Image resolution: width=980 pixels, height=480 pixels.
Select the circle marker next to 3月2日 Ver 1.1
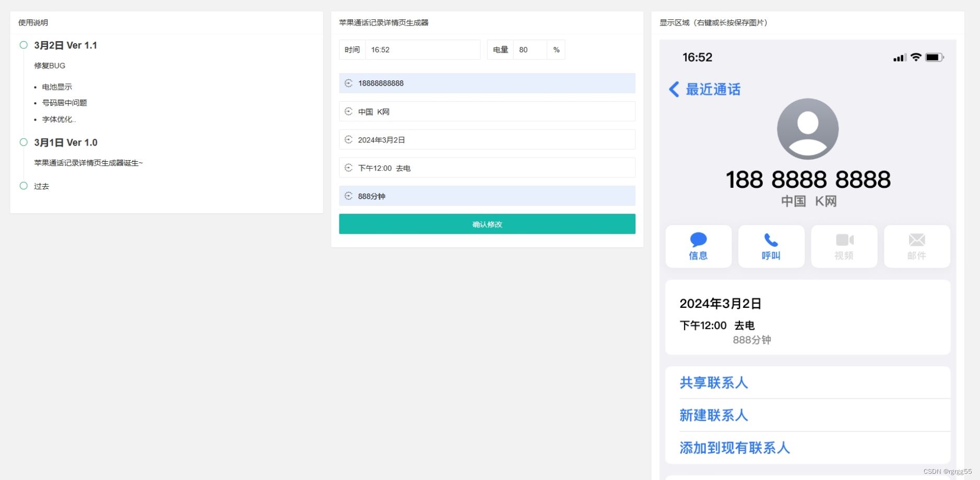[x=23, y=45]
